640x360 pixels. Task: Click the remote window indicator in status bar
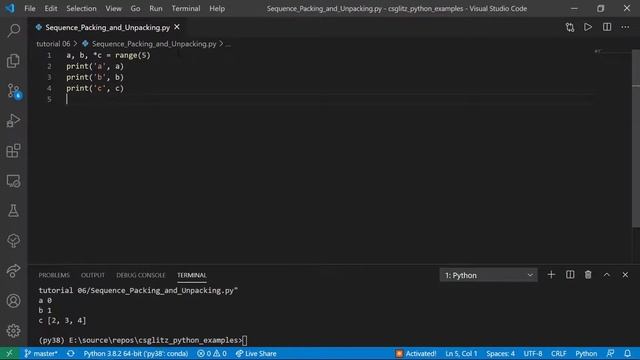click(x=9, y=353)
